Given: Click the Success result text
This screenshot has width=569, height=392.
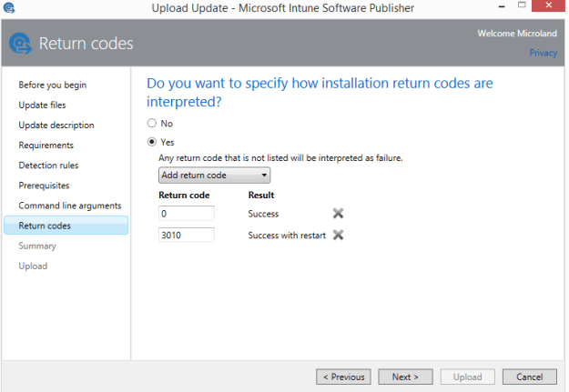Looking at the screenshot, I should point(263,214).
